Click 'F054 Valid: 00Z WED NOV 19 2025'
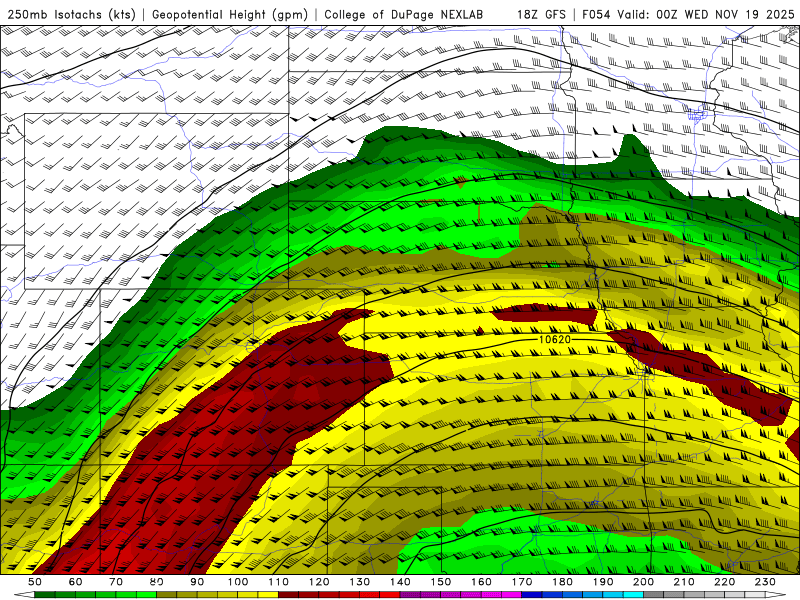 click(x=688, y=14)
